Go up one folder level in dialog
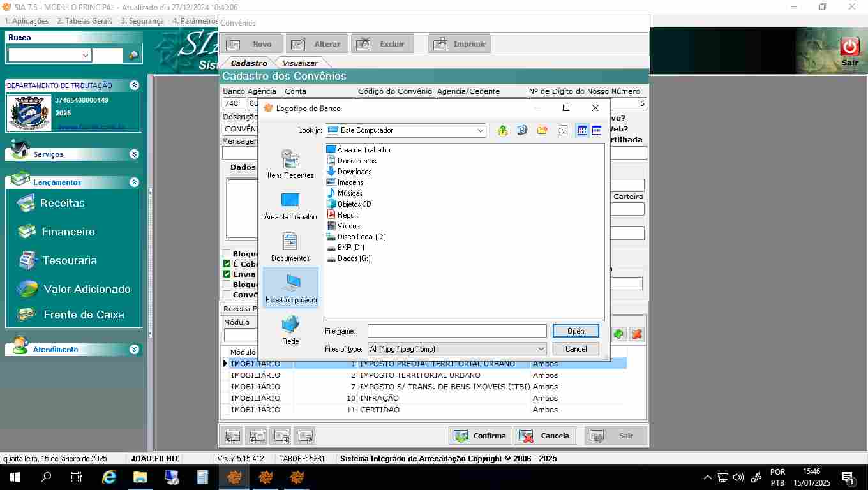 pos(503,130)
